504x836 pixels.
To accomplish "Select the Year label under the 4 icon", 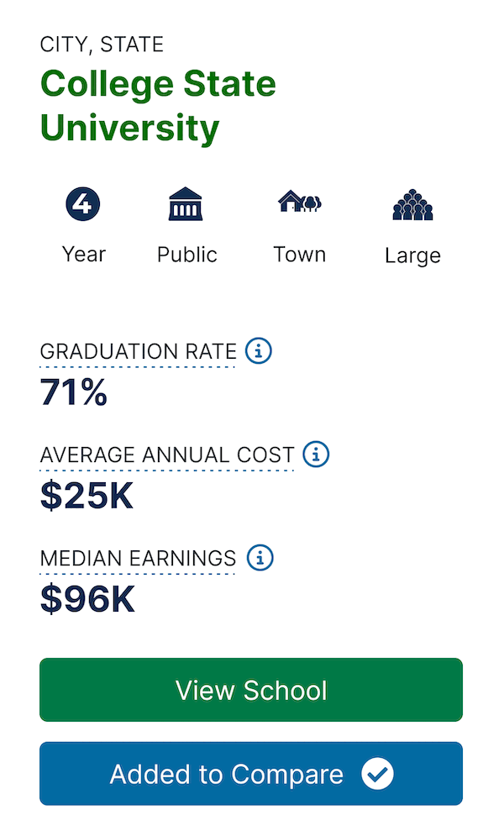I will tap(84, 255).
